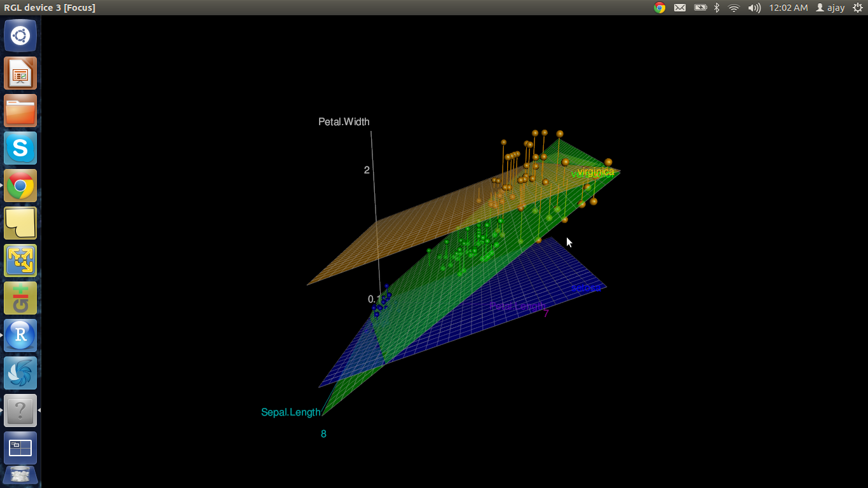Viewport: 868px width, 488px height.
Task: Expand the battery indicator menu
Action: click(700, 8)
